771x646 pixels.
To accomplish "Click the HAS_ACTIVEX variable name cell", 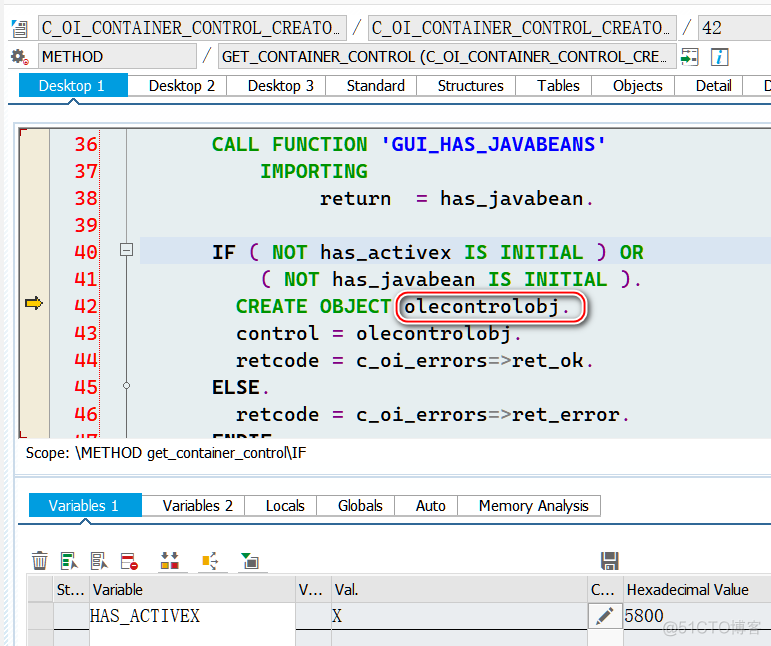I will tap(192, 616).
